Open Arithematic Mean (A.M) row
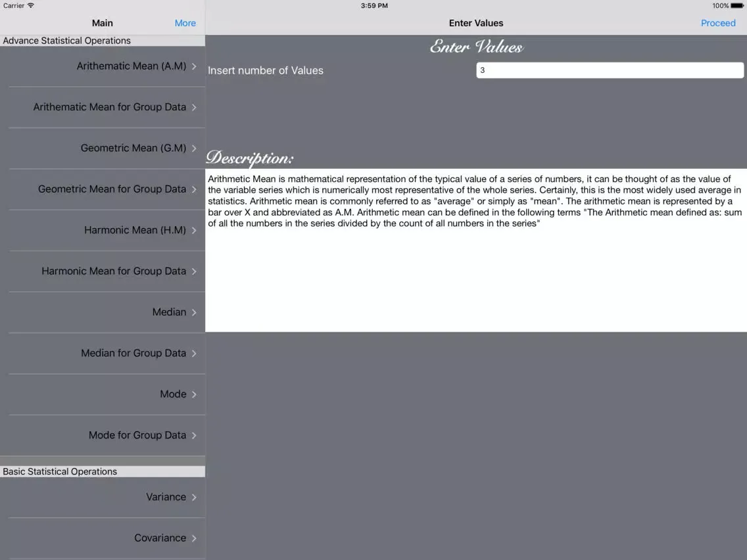Screen dimensions: 747x560 (103, 66)
